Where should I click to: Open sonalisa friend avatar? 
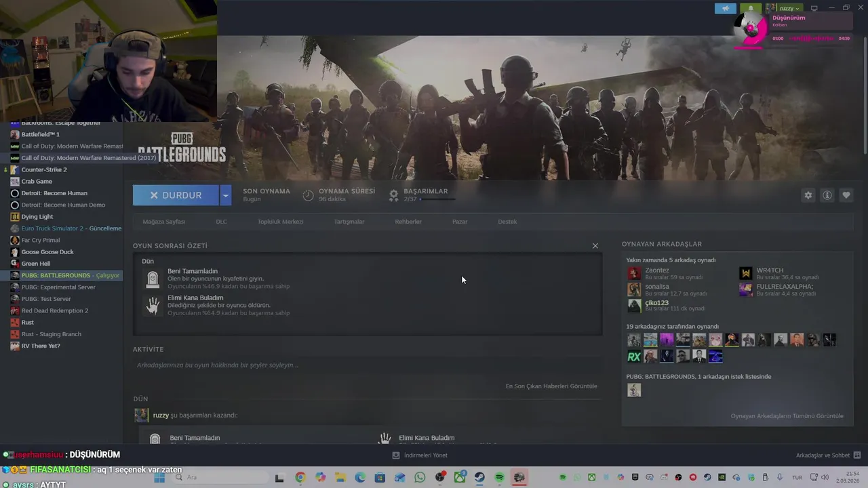pos(634,289)
